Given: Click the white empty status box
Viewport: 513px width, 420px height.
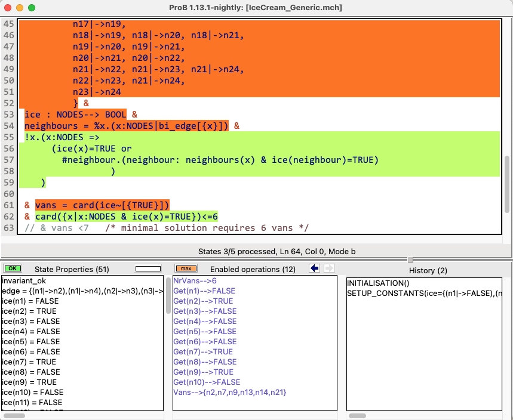Looking at the screenshot, I should [148, 269].
